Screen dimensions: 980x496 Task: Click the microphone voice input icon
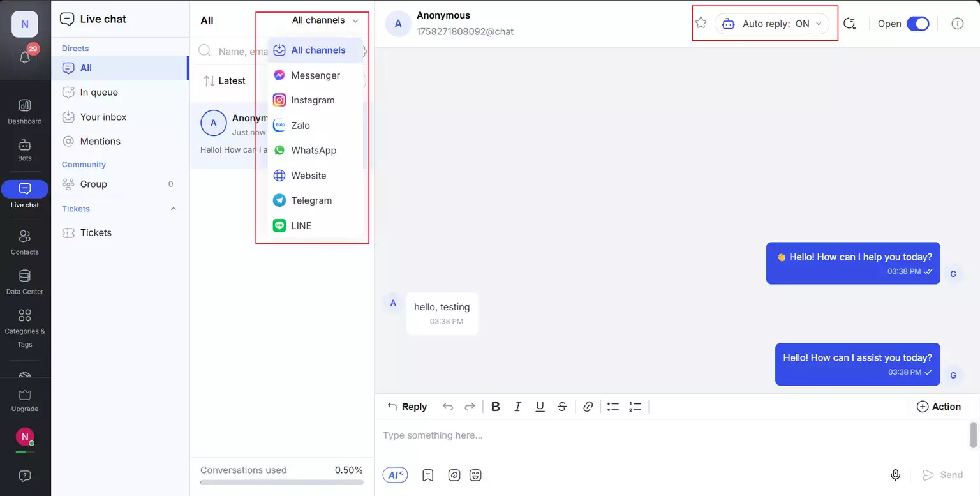pos(896,475)
